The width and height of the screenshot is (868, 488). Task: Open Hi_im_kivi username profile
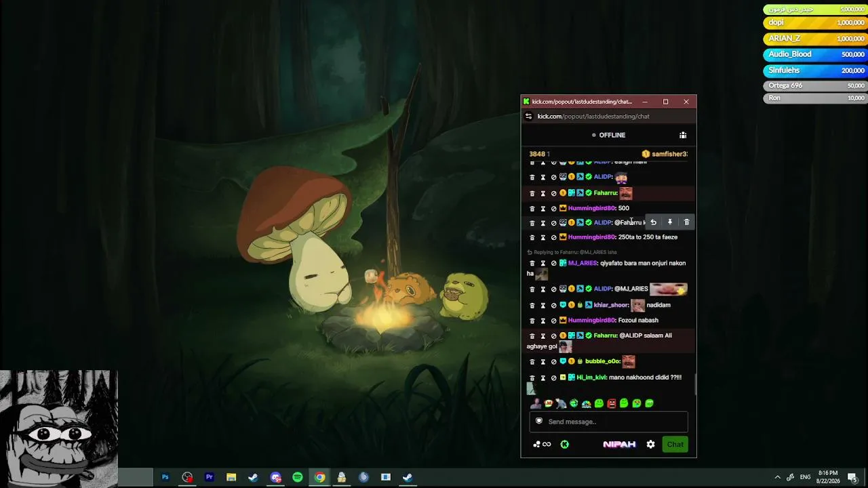coord(591,378)
